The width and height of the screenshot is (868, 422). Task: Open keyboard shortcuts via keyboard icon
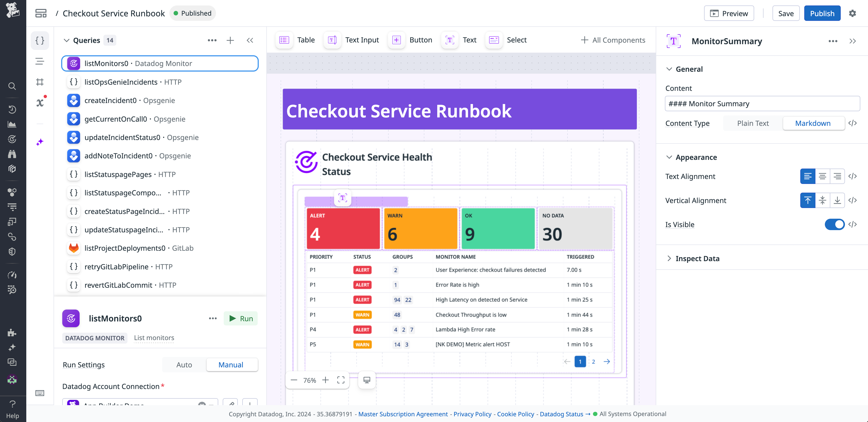pos(40,393)
